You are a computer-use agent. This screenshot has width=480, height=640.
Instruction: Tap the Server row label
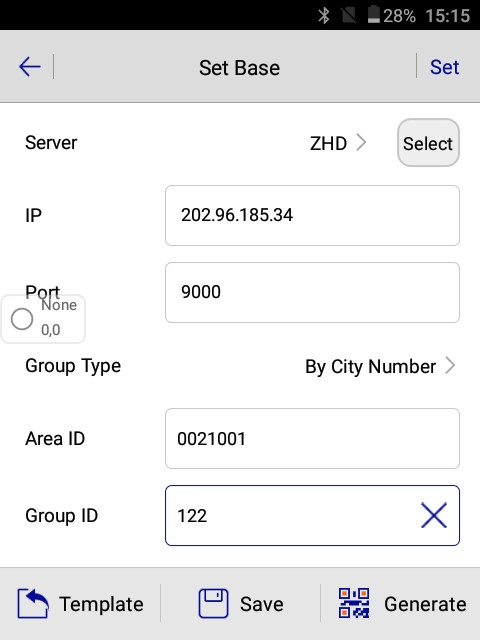[51, 143]
